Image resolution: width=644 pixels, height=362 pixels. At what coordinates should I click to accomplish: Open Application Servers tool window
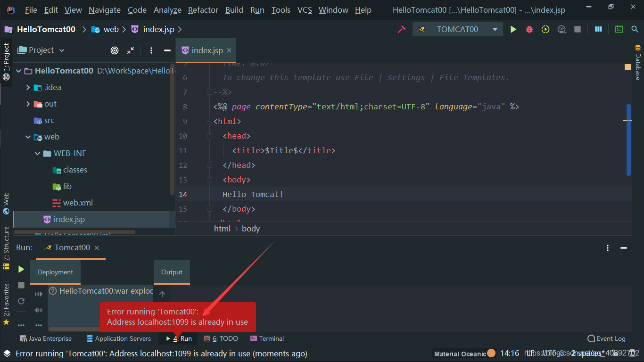pyautogui.click(x=119, y=338)
